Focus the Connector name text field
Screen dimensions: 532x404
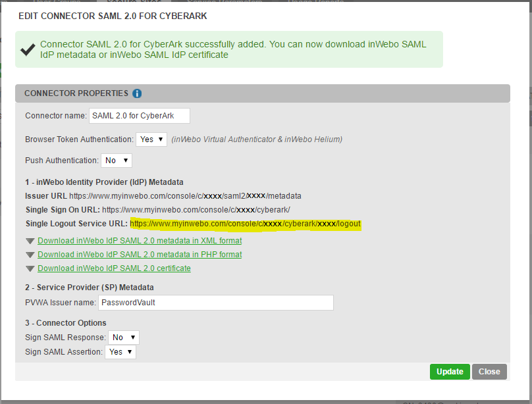tap(139, 116)
